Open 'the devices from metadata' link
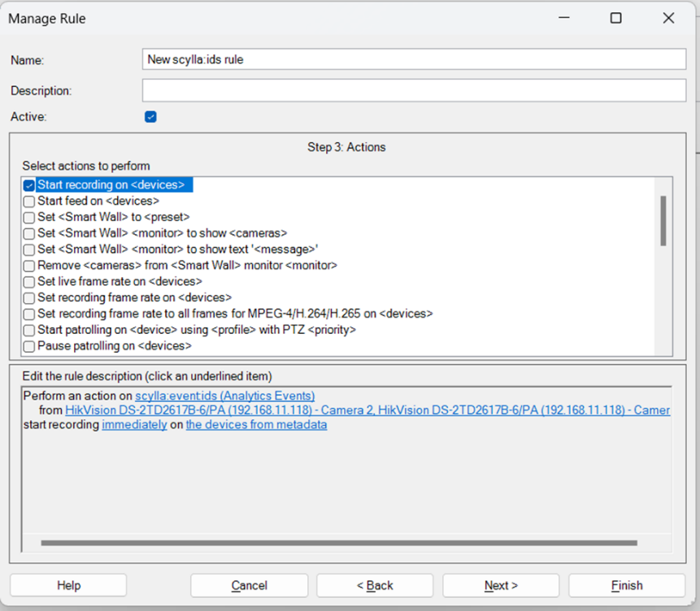 (256, 425)
